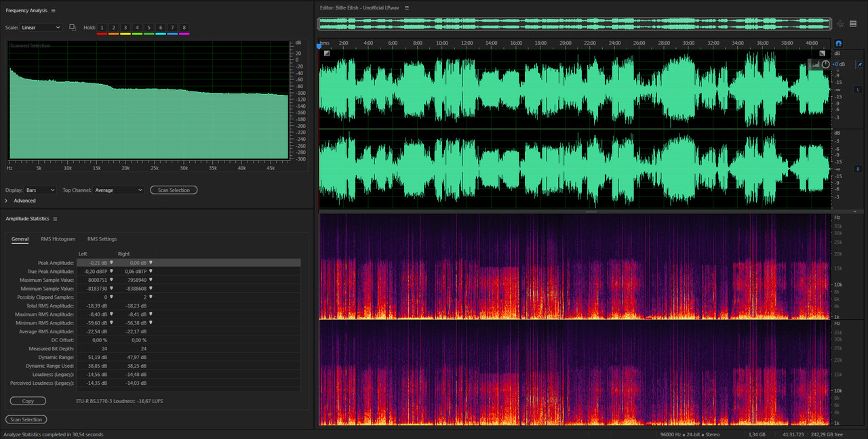Click the HUD +0 dB volume value
The image size is (868, 439).
(839, 64)
